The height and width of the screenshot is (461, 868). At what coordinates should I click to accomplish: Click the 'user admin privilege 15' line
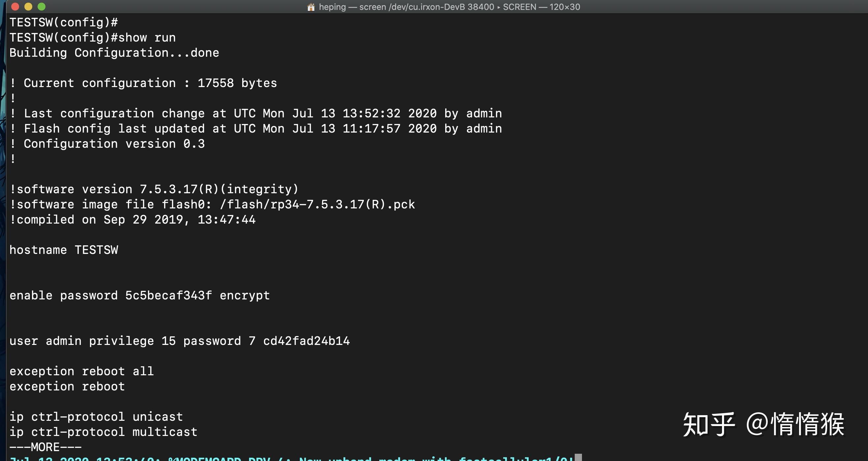point(92,341)
